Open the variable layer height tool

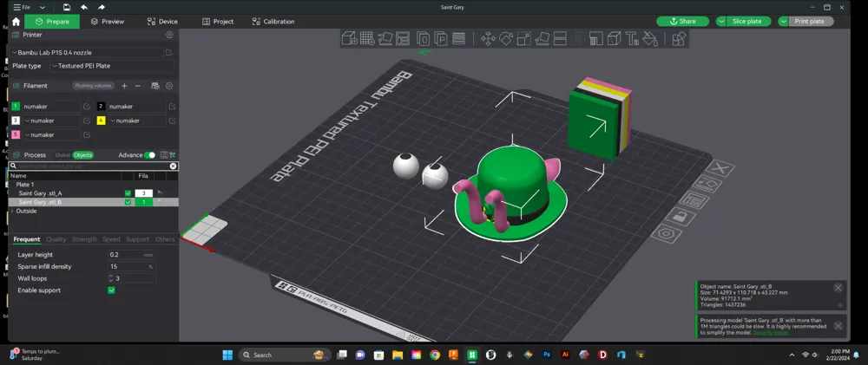[x=458, y=39]
